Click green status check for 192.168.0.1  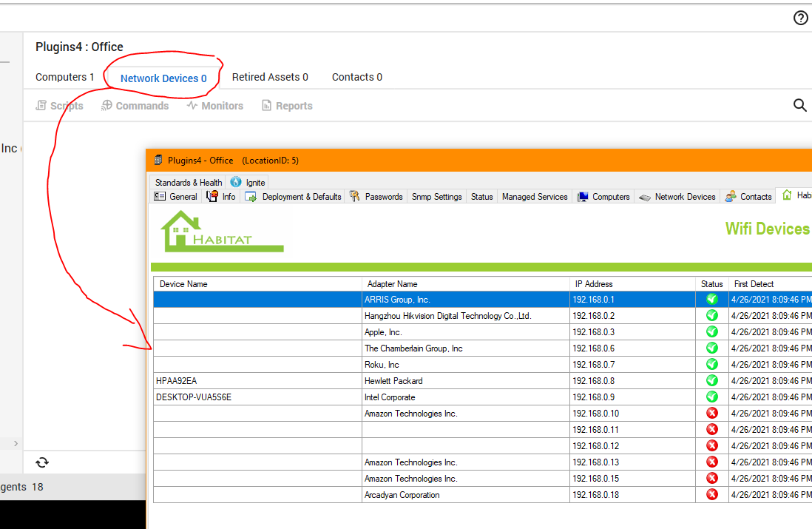tap(712, 300)
